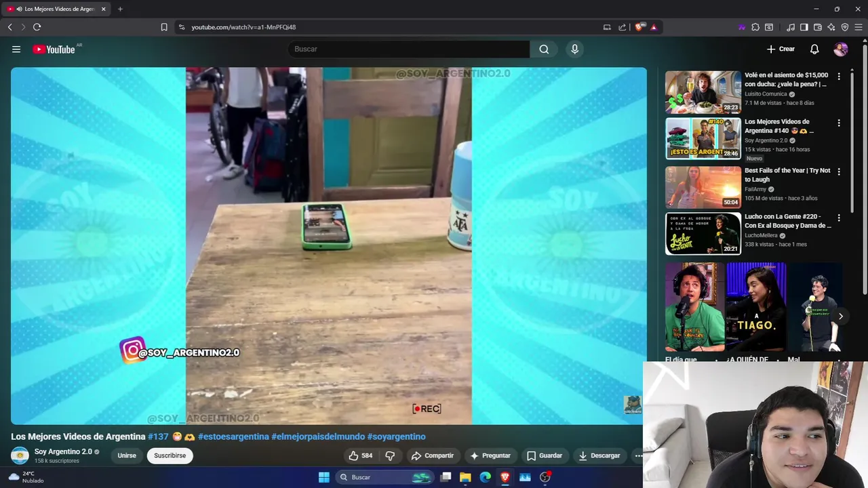Viewport: 868px width, 488px height.
Task: Open File Explorer from taskbar
Action: [465, 477]
